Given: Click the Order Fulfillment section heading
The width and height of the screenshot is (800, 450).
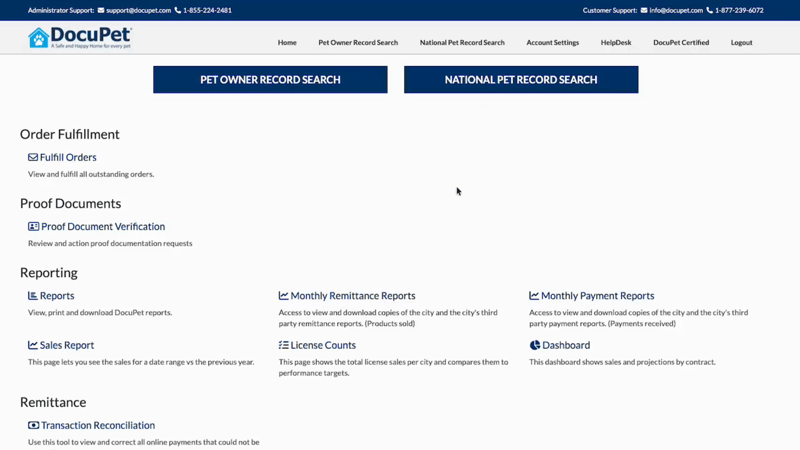Looking at the screenshot, I should click(x=69, y=134).
